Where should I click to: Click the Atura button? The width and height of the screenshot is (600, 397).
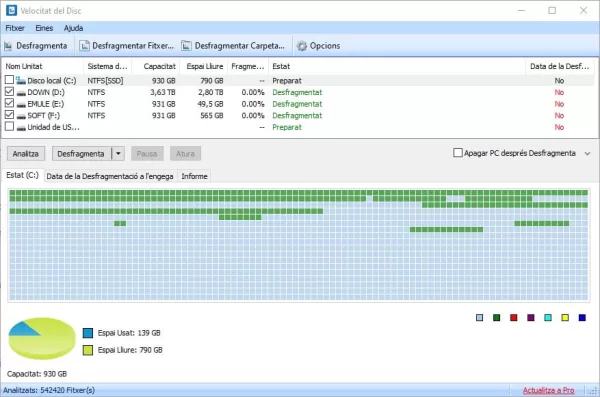point(185,154)
